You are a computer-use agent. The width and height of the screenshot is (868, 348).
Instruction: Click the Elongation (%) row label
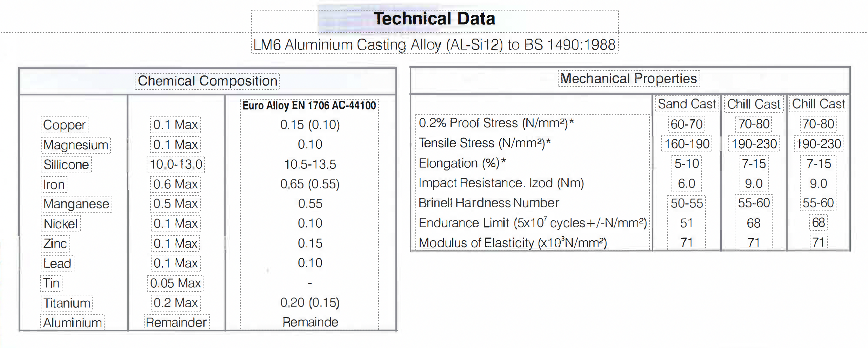point(462,163)
